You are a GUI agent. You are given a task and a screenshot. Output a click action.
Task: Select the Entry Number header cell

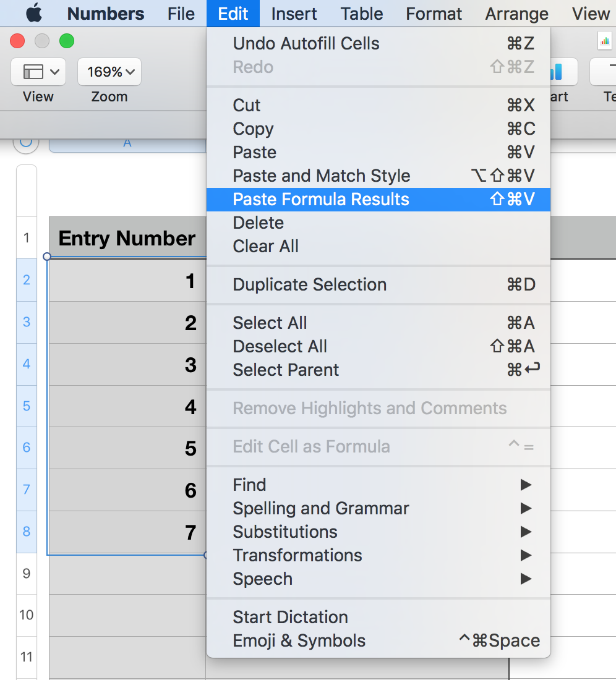[x=127, y=238]
